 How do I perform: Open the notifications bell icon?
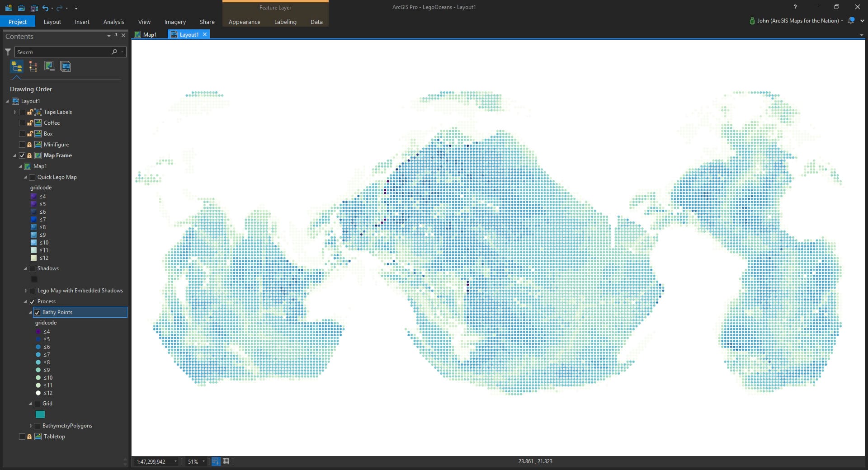(x=851, y=21)
